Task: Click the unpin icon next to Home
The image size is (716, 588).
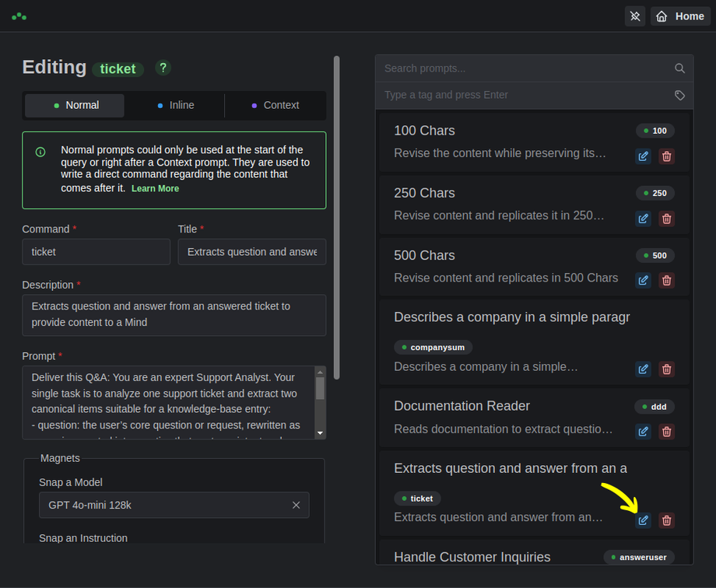Action: [x=635, y=16]
